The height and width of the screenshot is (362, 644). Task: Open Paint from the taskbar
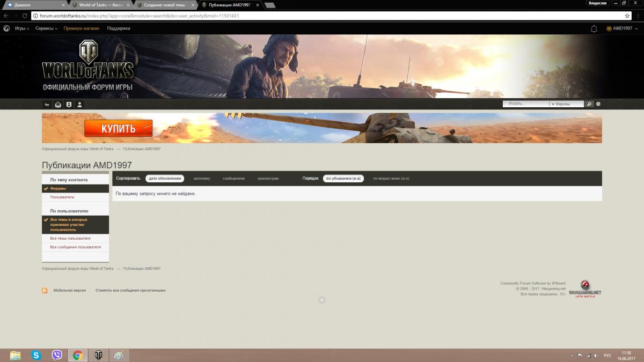tap(119, 355)
